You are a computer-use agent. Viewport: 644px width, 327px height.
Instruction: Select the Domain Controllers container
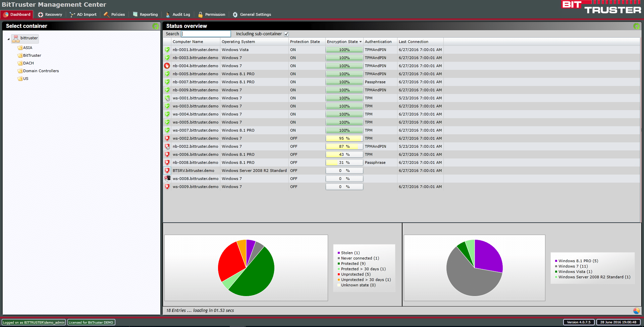[41, 71]
